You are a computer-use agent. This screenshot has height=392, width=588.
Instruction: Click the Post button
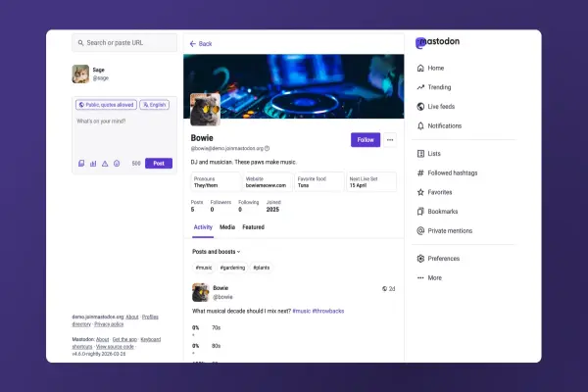pos(159,164)
